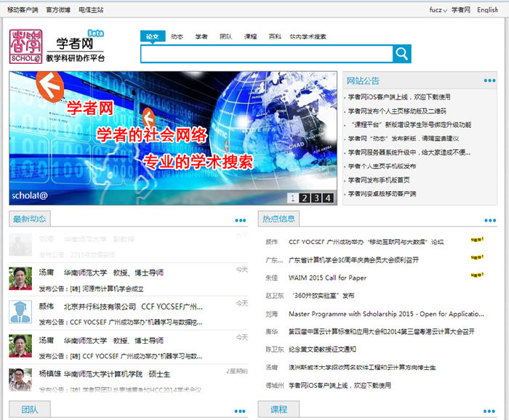
Task: Select the 学者 search tab
Action: pos(201,36)
